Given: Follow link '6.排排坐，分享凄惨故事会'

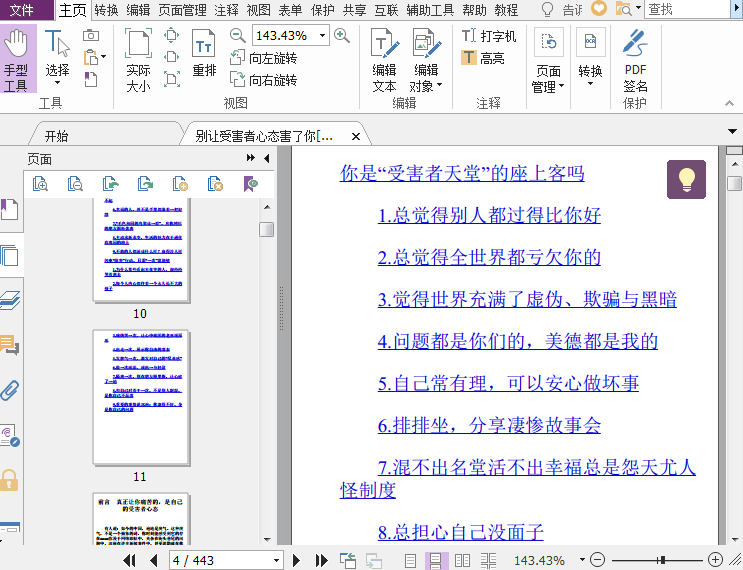Looking at the screenshot, I should pyautogui.click(x=489, y=425).
